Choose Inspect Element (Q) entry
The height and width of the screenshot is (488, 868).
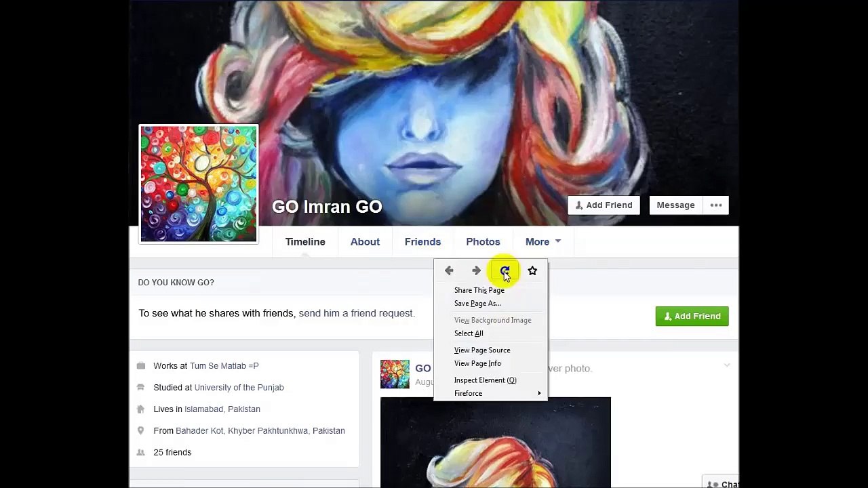pyautogui.click(x=485, y=380)
